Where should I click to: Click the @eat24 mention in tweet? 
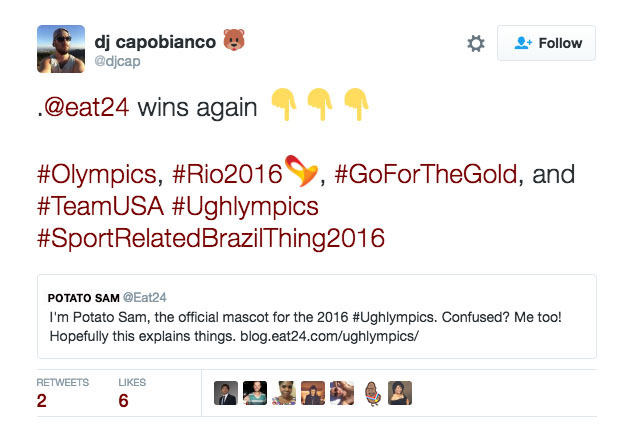87,108
